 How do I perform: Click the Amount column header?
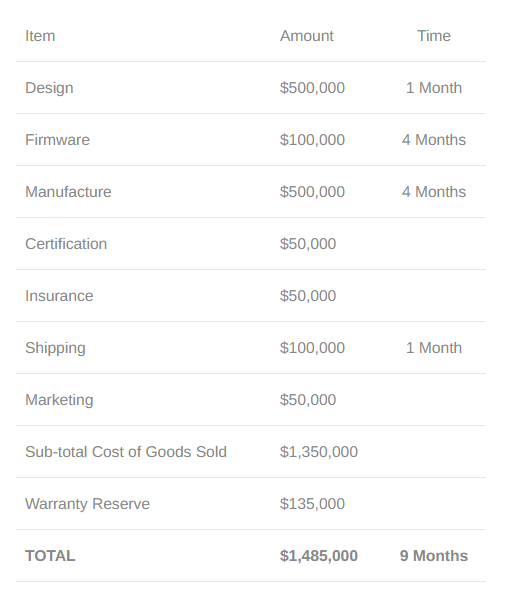pyautogui.click(x=307, y=36)
